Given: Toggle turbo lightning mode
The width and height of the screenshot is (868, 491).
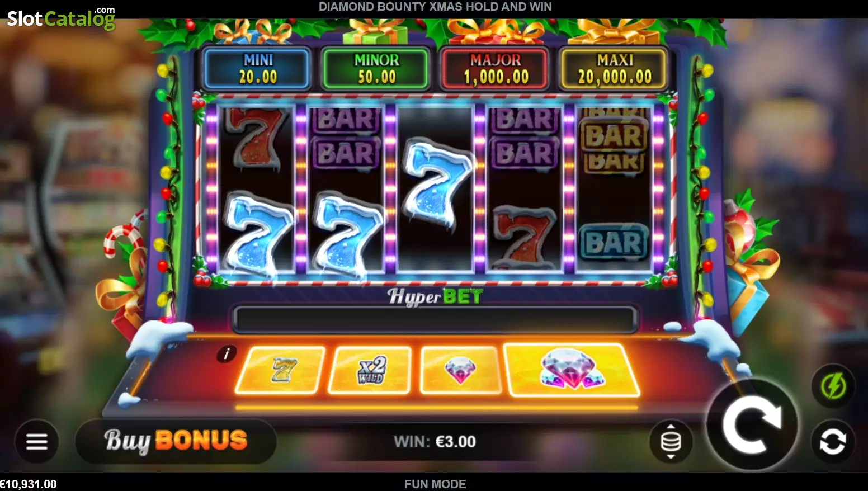Looking at the screenshot, I should click(x=833, y=386).
